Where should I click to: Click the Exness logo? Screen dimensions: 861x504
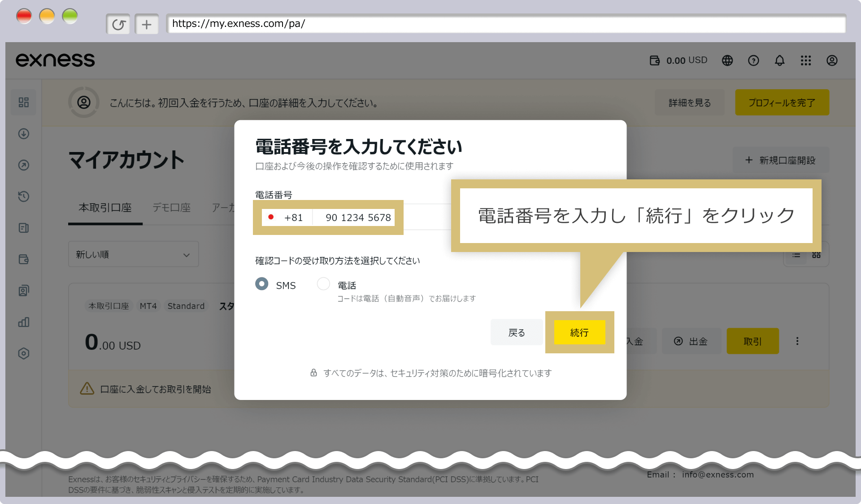[x=55, y=60]
